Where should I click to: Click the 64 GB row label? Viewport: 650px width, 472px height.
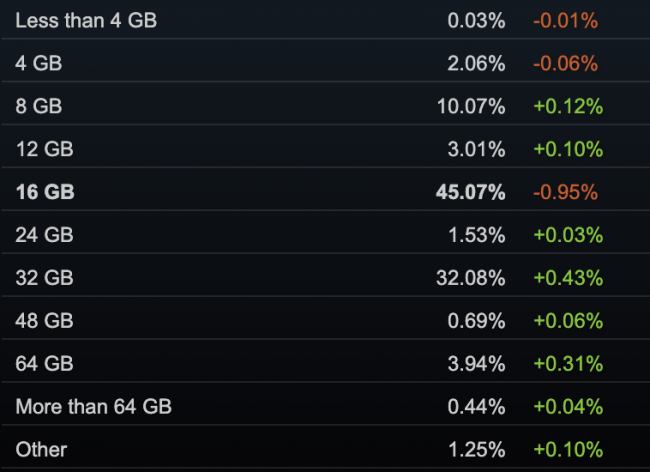[x=44, y=364]
